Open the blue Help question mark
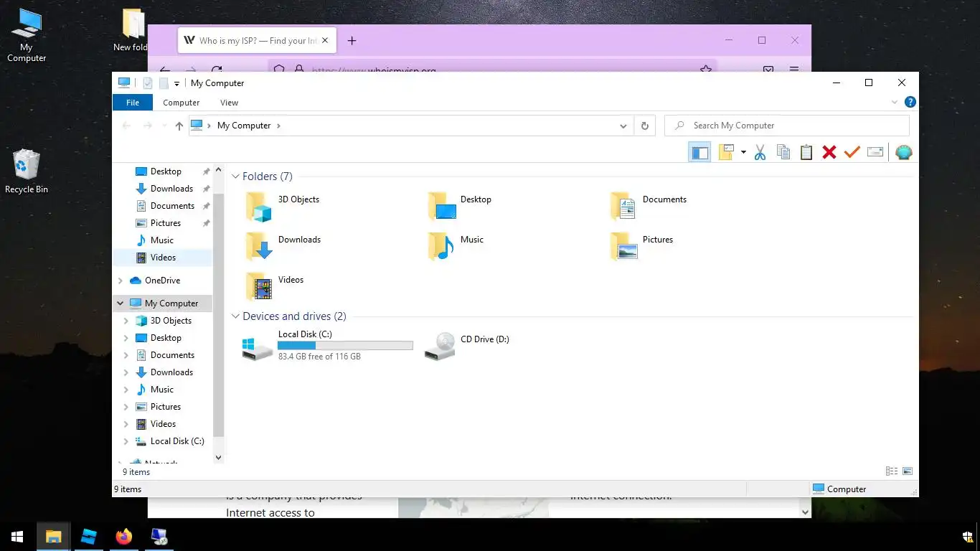The image size is (980, 551). (x=910, y=103)
